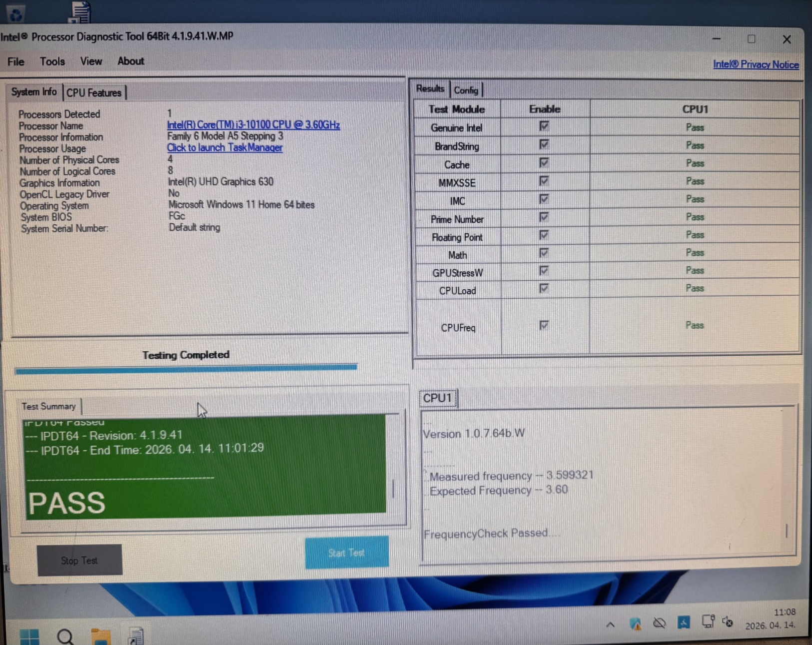Open the View menu
The width and height of the screenshot is (812, 645).
[x=91, y=61]
